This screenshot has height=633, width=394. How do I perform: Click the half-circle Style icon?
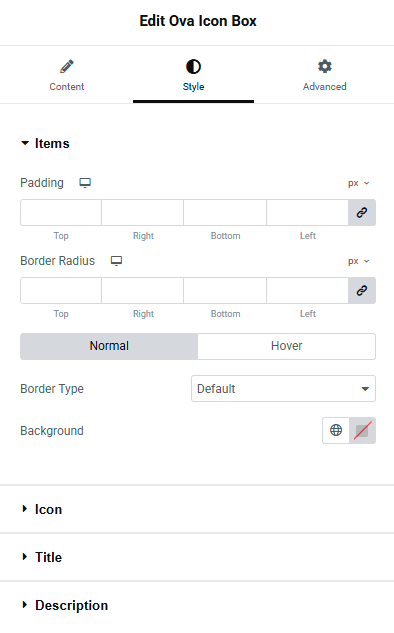(193, 67)
